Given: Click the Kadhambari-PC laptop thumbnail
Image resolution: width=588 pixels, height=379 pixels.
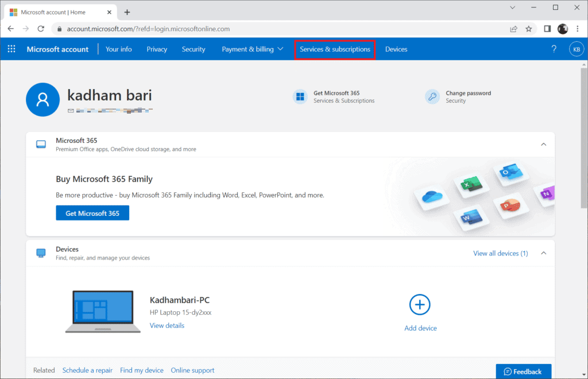Looking at the screenshot, I should coord(103,310).
